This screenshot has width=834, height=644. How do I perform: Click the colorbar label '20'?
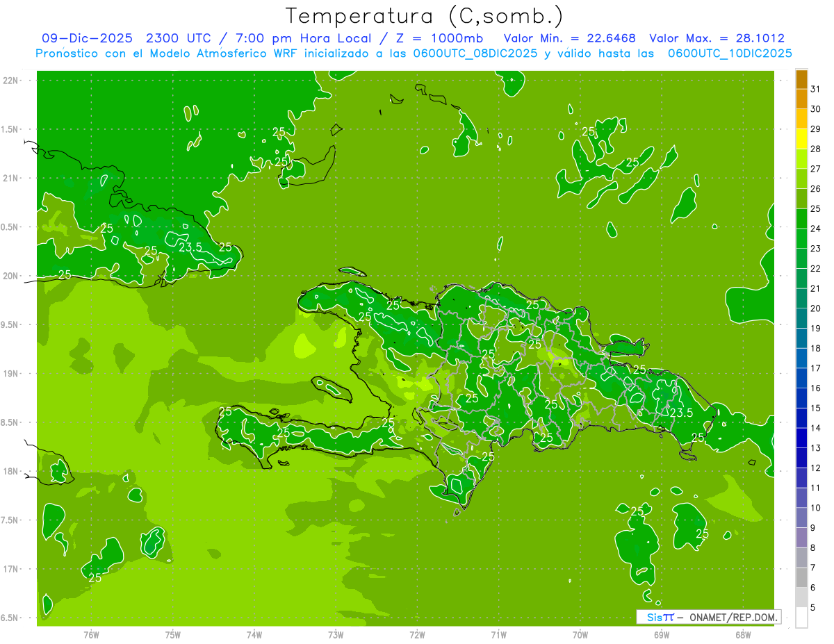pos(816,308)
